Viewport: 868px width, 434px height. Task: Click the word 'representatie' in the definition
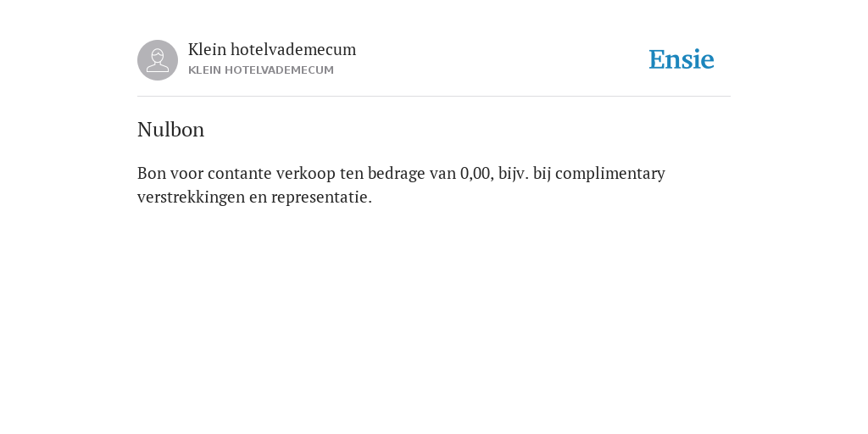320,198
